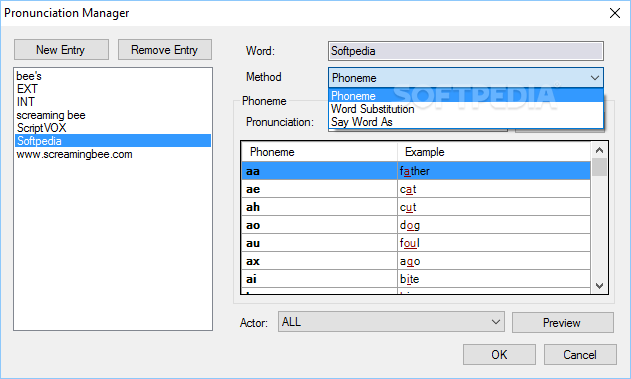The height and width of the screenshot is (379, 631).
Task: Click the Word input field
Action: pyautogui.click(x=466, y=51)
